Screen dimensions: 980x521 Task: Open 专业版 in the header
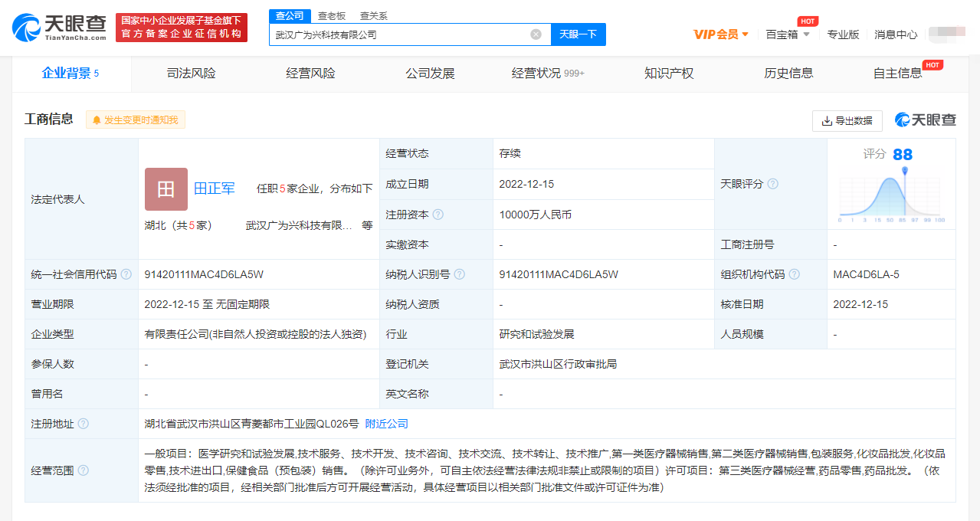click(843, 34)
